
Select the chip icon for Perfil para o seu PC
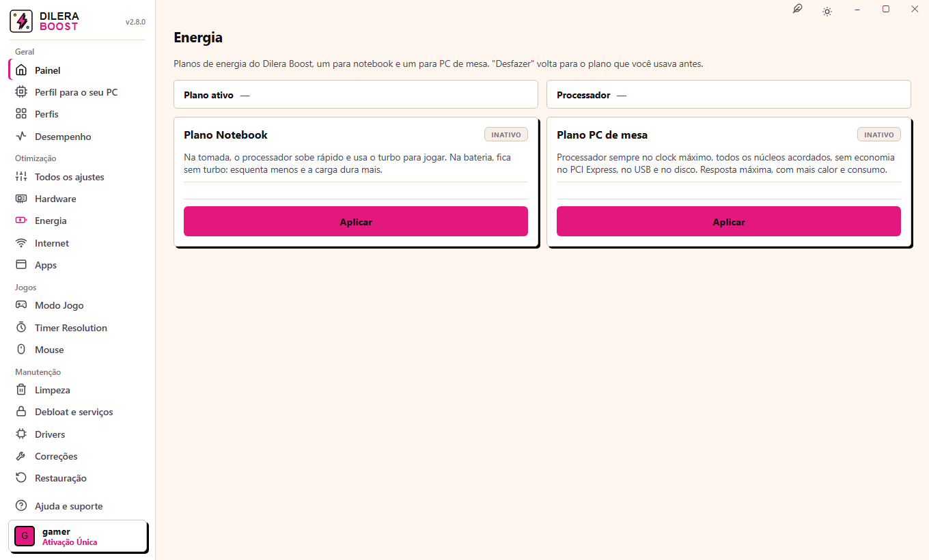[21, 92]
